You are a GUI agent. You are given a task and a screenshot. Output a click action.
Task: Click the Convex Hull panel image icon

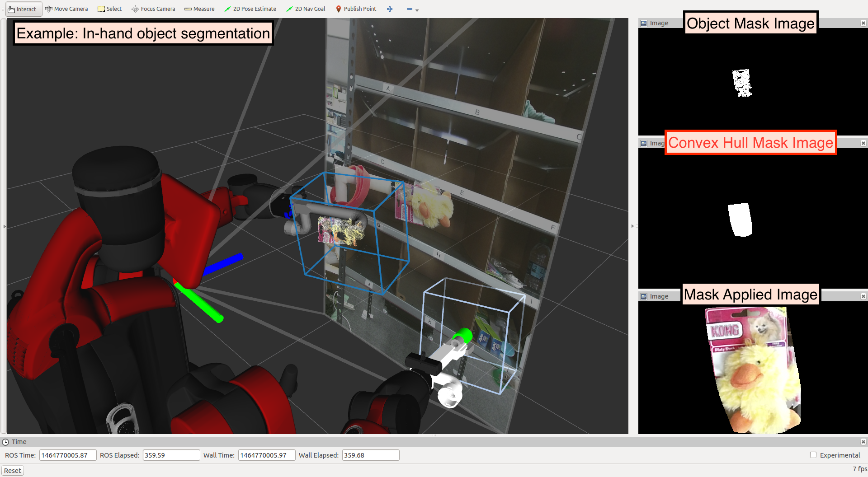644,143
